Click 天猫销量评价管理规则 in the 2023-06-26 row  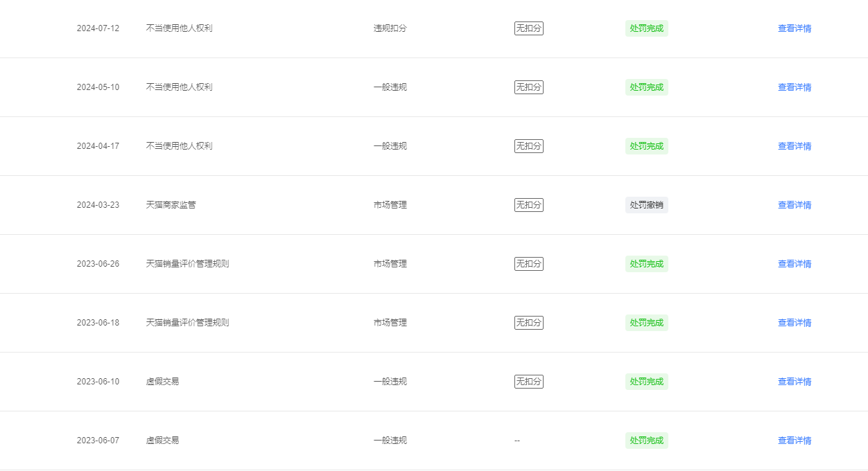[x=188, y=264]
